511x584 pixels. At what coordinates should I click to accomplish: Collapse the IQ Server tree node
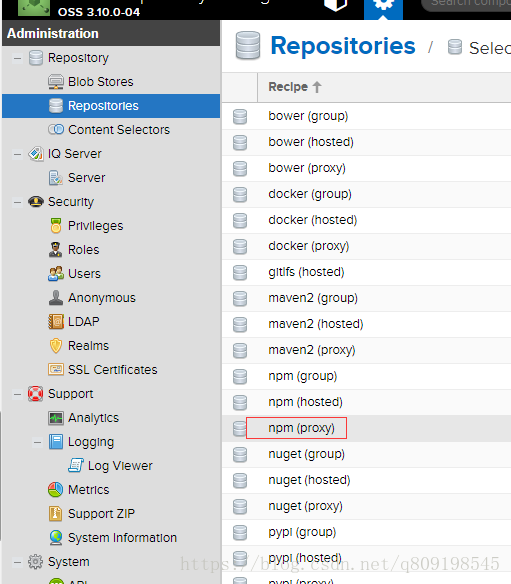tap(17, 154)
